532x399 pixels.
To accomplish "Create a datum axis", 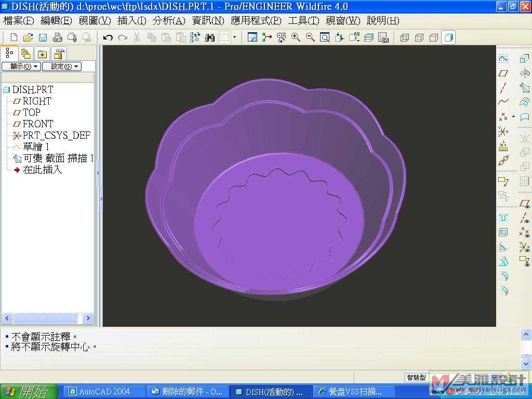I will tap(503, 87).
